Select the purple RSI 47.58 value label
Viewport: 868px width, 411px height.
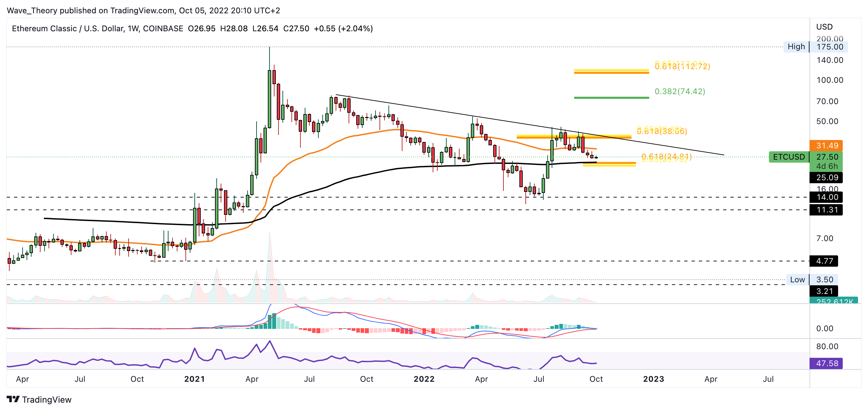(x=826, y=363)
